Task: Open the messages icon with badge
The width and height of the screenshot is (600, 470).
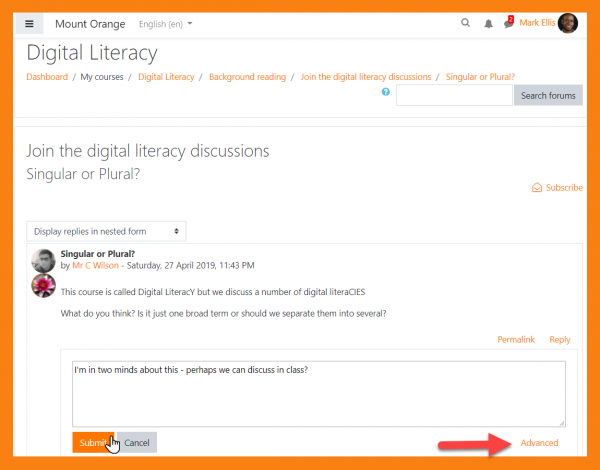Action: coord(509,23)
